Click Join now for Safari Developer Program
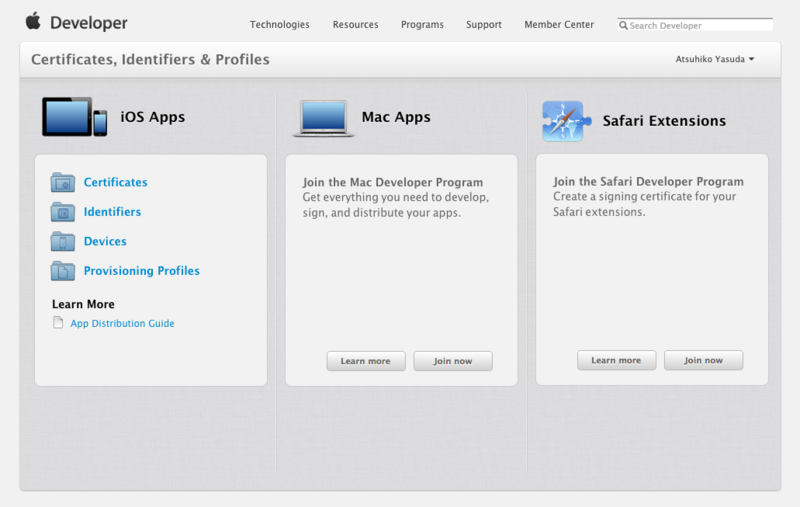 pyautogui.click(x=704, y=360)
